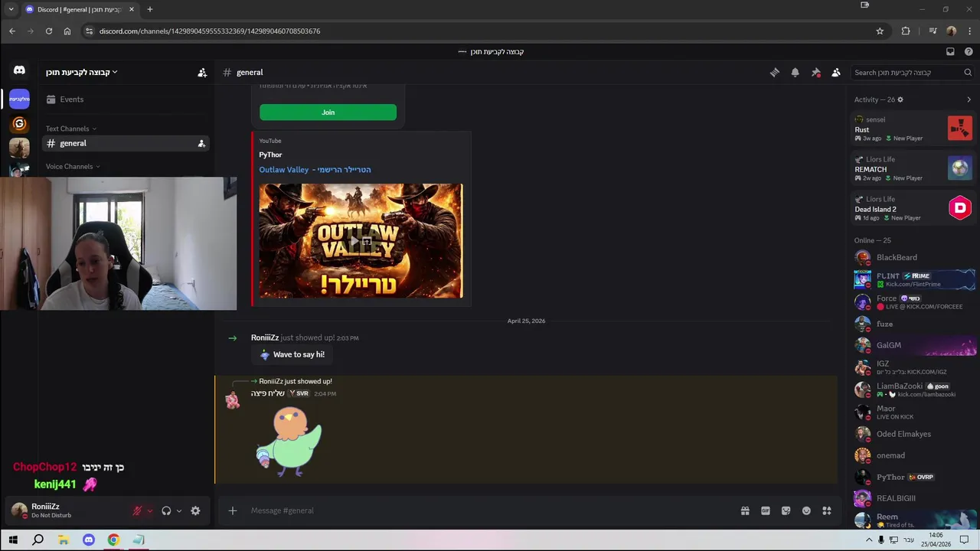
Task: Open Notification Settings bell icon
Action: [x=795, y=73]
